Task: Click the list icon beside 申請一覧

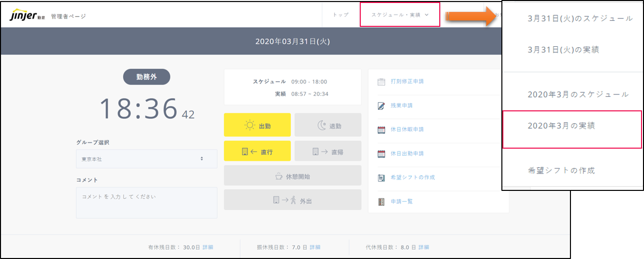Action: (x=381, y=201)
